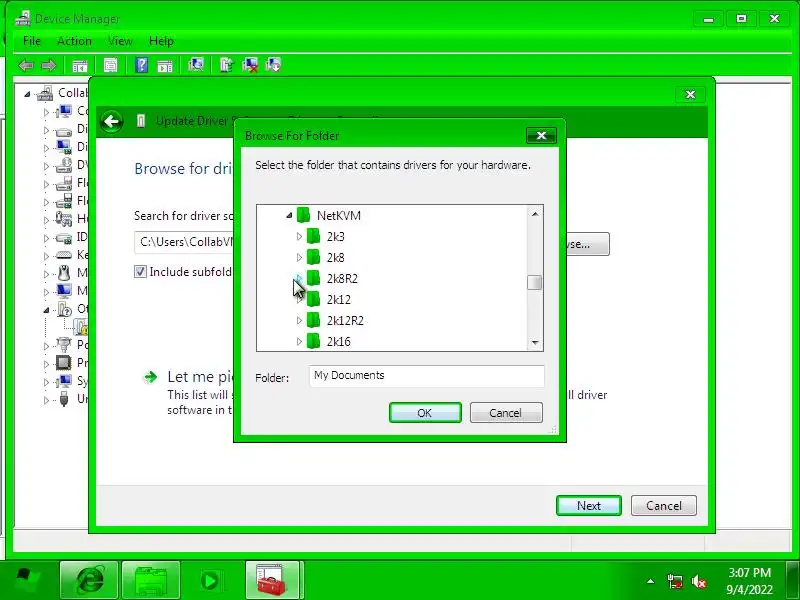The width and height of the screenshot is (800, 600).
Task: Click the green back arrow in Update Driver wizard
Action: point(111,121)
